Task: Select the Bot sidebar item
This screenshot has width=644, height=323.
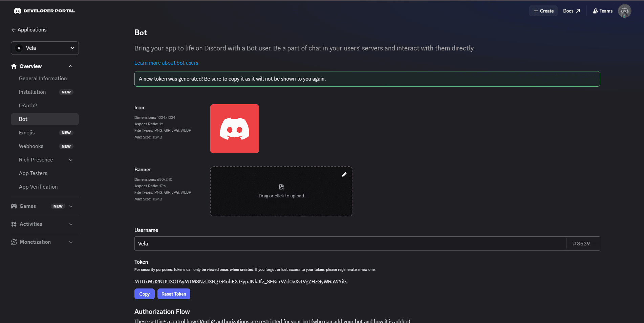Action: pyautogui.click(x=45, y=119)
